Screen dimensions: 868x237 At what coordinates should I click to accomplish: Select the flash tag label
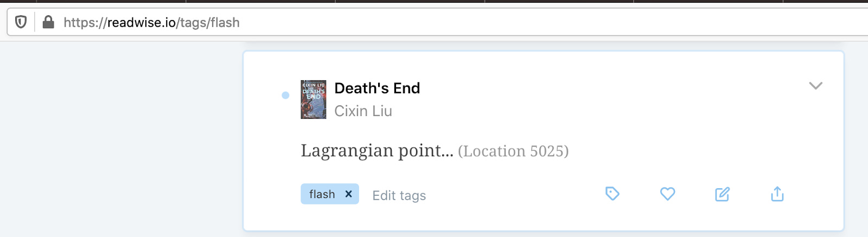tap(322, 194)
